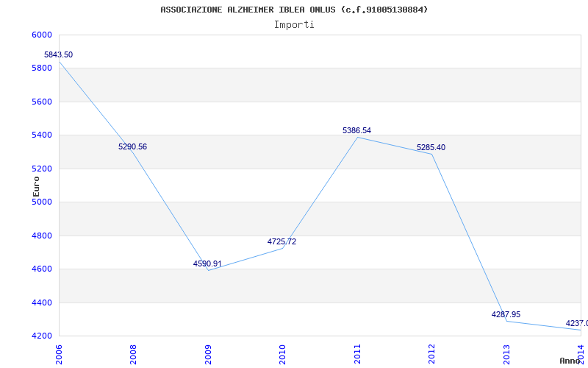This screenshot has height=368, width=588.
Task: Click the Euro y-axis label
Action: click(36, 186)
